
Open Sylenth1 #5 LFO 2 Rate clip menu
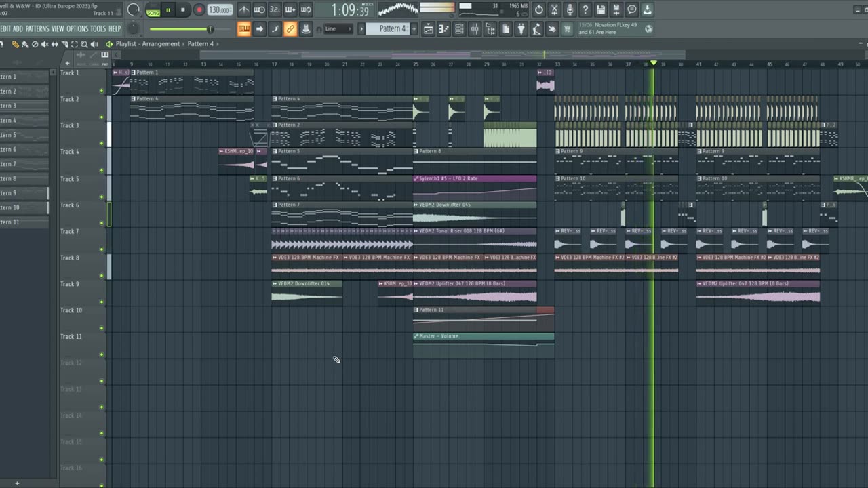tap(416, 178)
